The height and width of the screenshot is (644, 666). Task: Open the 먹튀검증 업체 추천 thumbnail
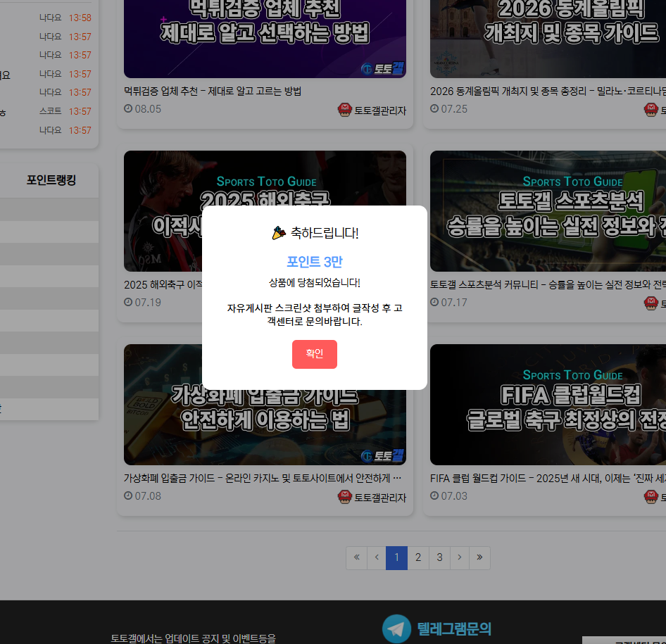[x=265, y=39]
